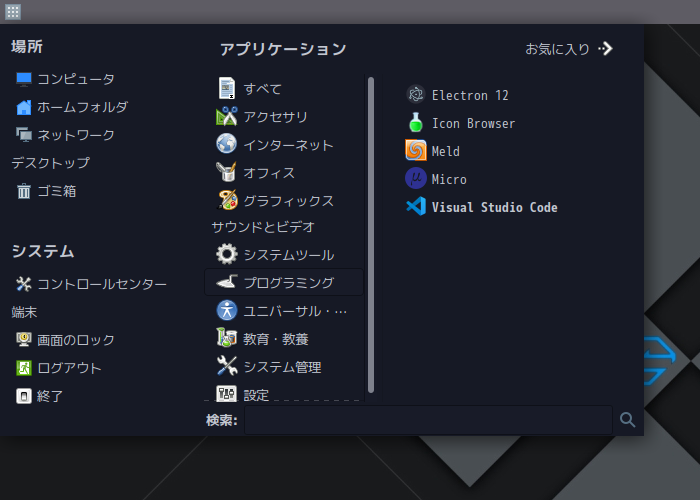The width and height of the screenshot is (700, 500).
Task: Click the 終了 shutdown icon
Action: coord(24,396)
